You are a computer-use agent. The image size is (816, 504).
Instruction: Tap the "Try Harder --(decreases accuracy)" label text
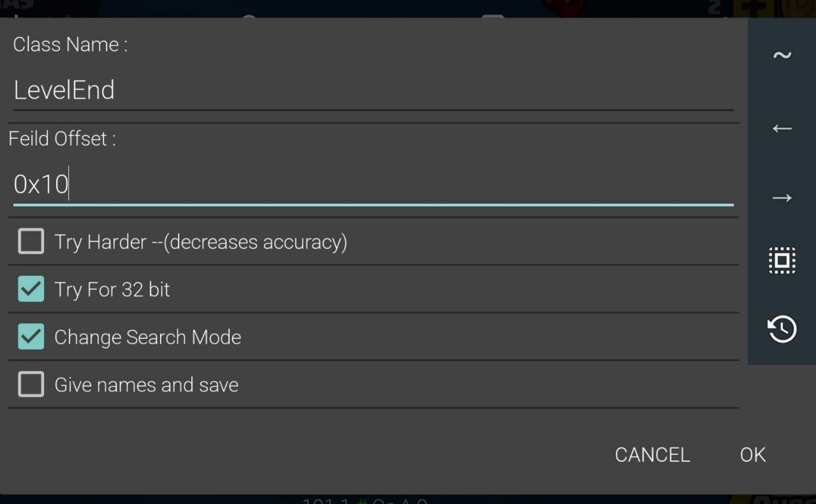[201, 242]
